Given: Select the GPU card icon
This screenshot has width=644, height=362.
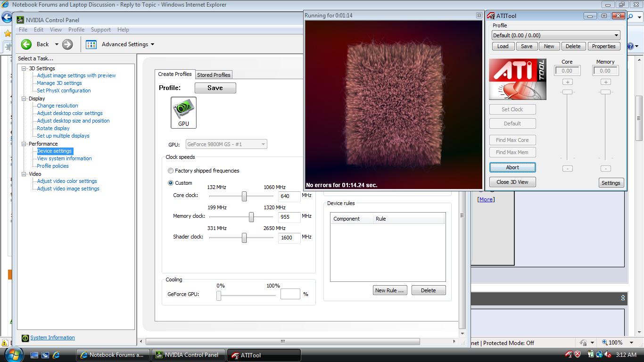Looking at the screenshot, I should click(x=183, y=112).
